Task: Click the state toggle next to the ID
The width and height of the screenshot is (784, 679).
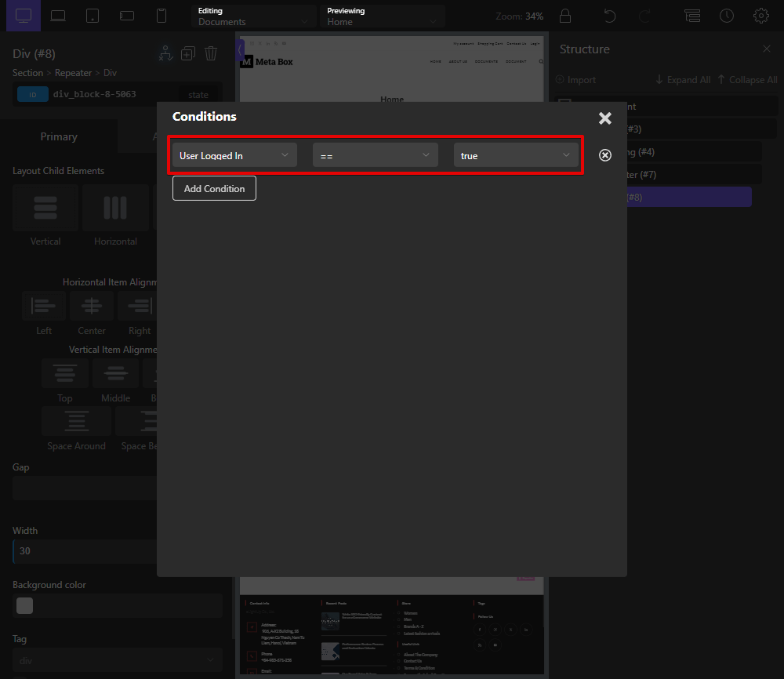Action: tap(198, 94)
